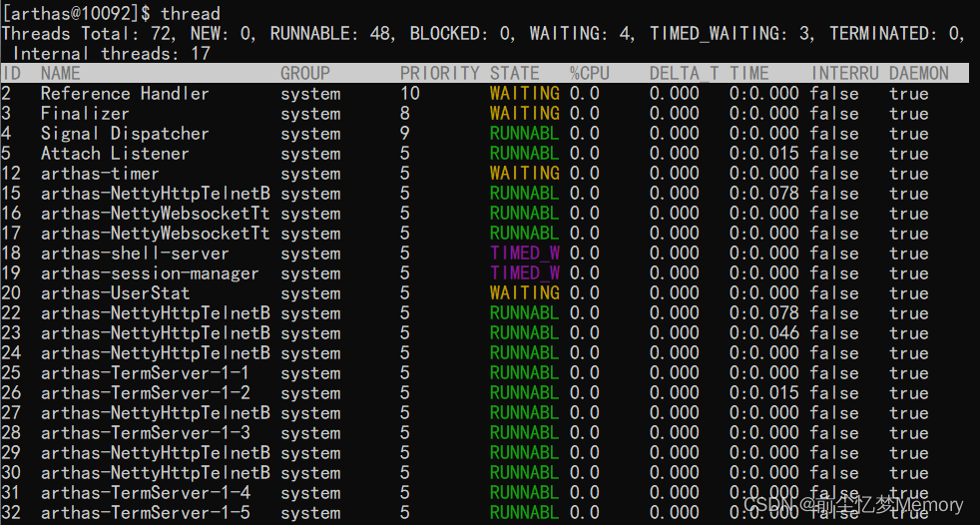This screenshot has height=525, width=980.
Task: Select "BLOCKED: 0" in the summary line
Action: coord(461,33)
